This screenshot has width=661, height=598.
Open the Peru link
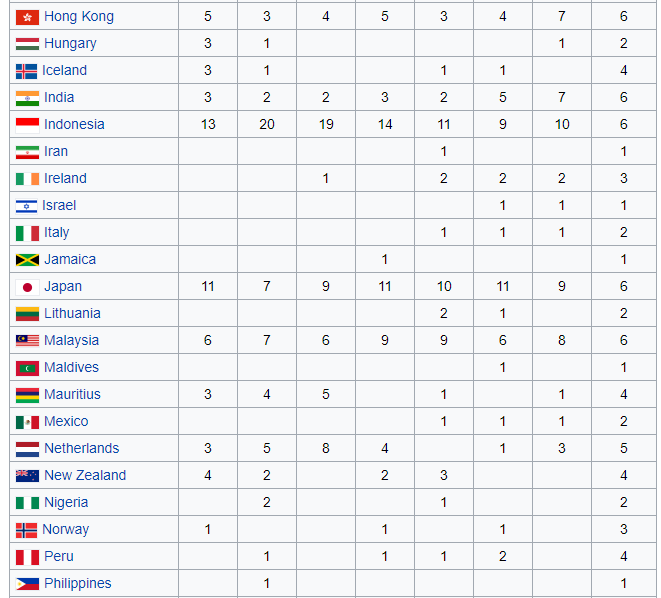coord(59,557)
